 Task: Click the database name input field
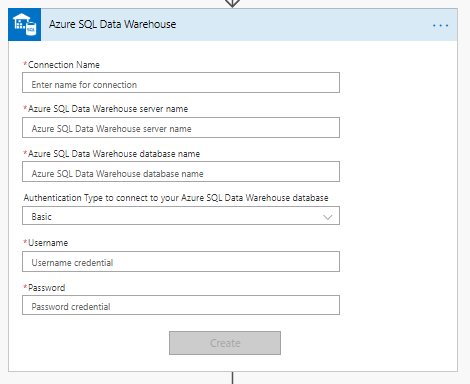pos(181,172)
